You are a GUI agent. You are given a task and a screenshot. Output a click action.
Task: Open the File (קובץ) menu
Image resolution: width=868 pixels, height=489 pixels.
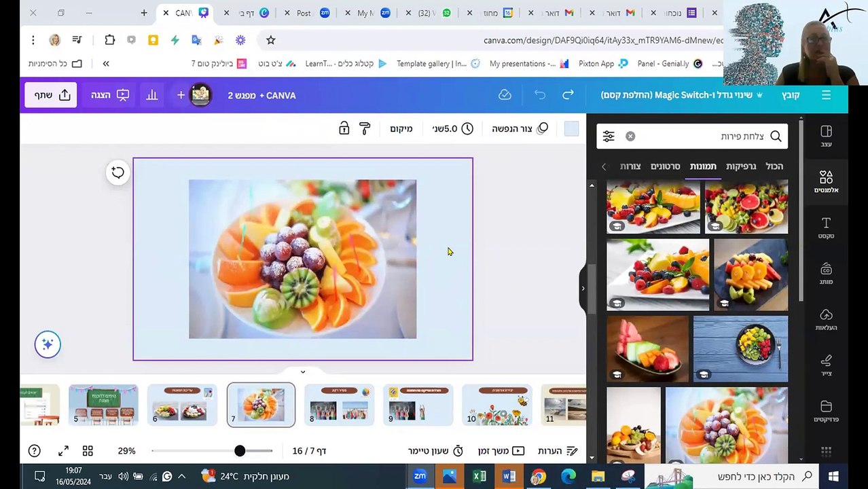pyautogui.click(x=791, y=95)
